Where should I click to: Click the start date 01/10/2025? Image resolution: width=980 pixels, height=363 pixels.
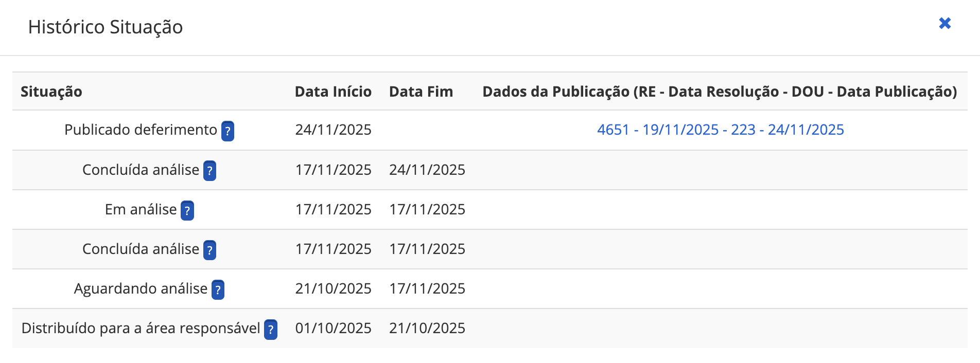click(333, 328)
